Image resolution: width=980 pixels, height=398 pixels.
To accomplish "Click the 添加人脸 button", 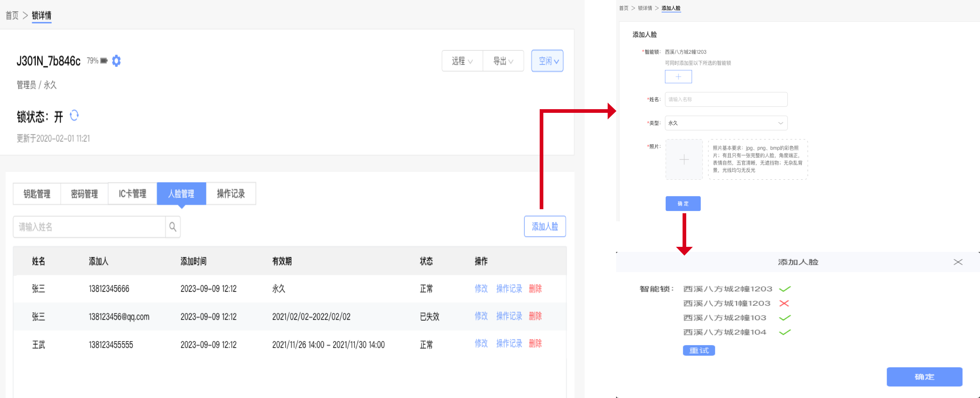I will click(x=544, y=226).
